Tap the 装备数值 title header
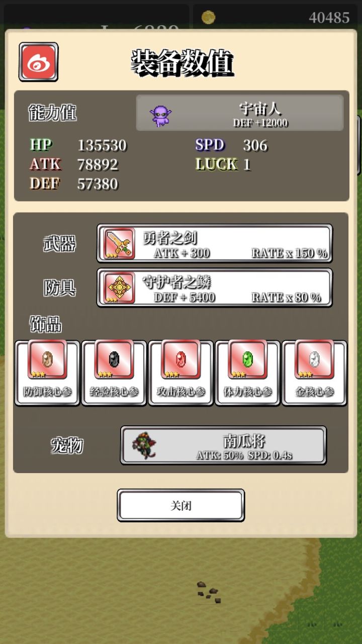362x644 pixels. (183, 64)
